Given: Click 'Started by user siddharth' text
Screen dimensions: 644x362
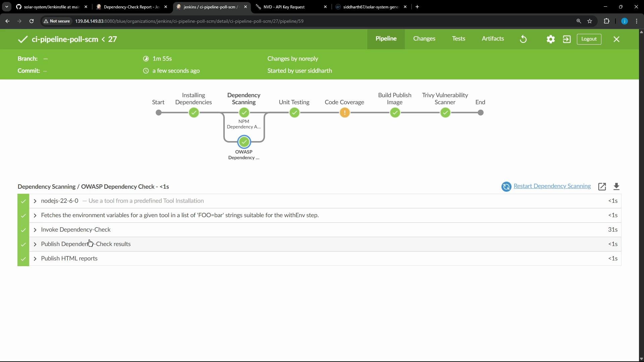Looking at the screenshot, I should coord(300,71).
